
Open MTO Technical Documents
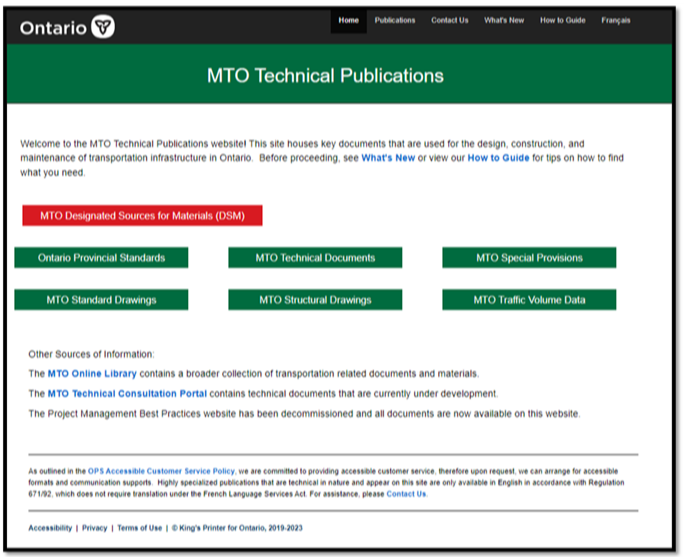(315, 257)
